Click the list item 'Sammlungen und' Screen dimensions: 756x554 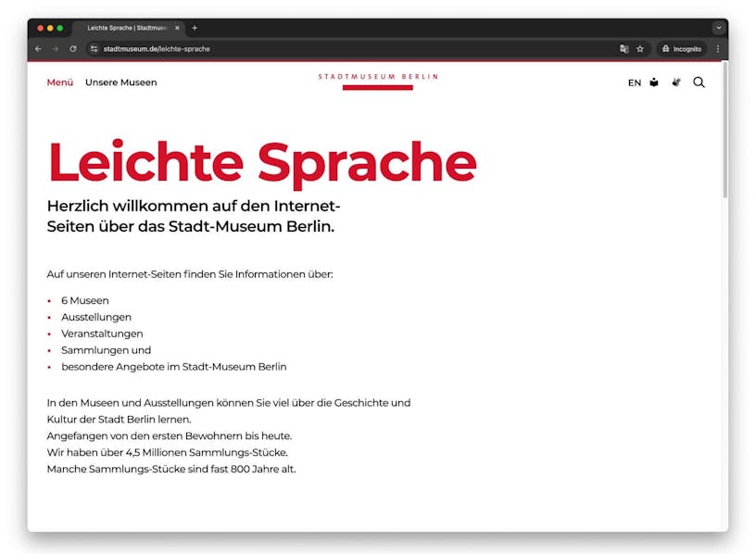tap(106, 350)
